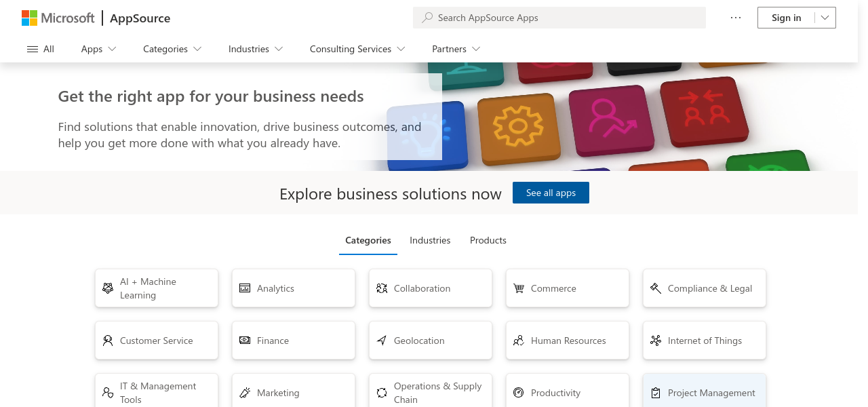Screen dimensions: 868x407
Task: Expand the Categories dropdown in navigation bar
Action: pyautogui.click(x=172, y=49)
